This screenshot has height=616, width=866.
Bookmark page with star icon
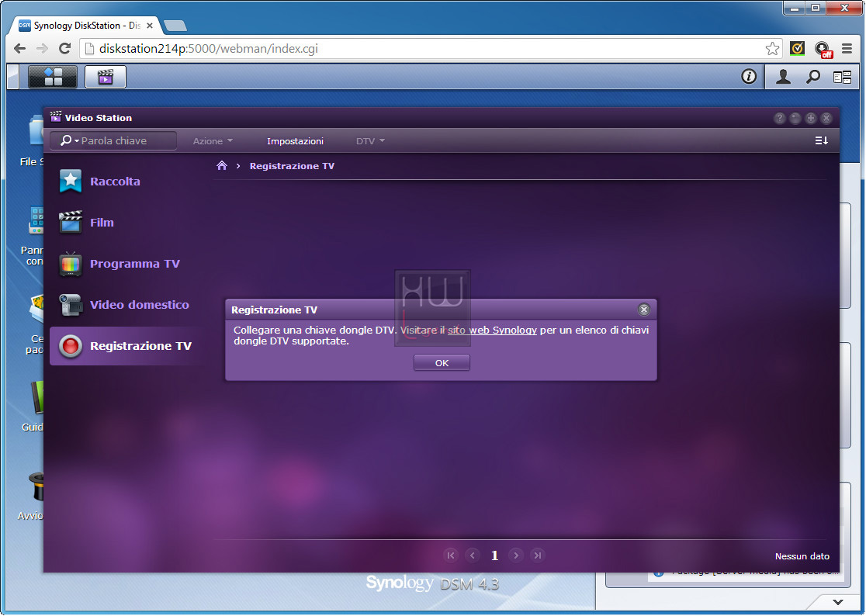tap(773, 49)
